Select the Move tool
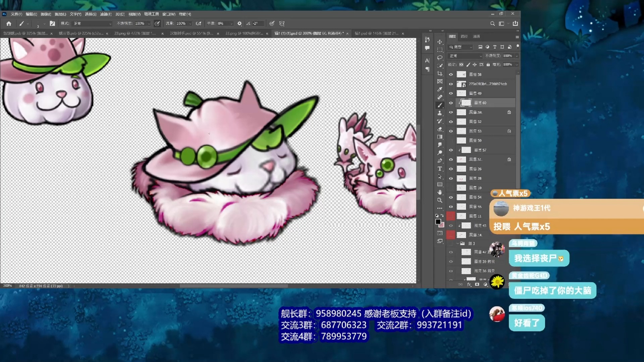The width and height of the screenshot is (644, 362). [x=440, y=42]
